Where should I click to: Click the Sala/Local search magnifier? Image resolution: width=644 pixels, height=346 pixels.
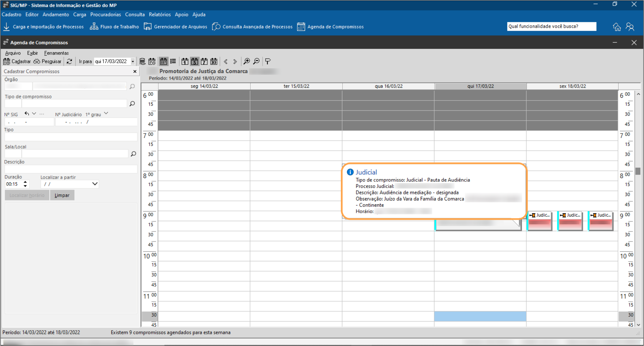coord(133,154)
